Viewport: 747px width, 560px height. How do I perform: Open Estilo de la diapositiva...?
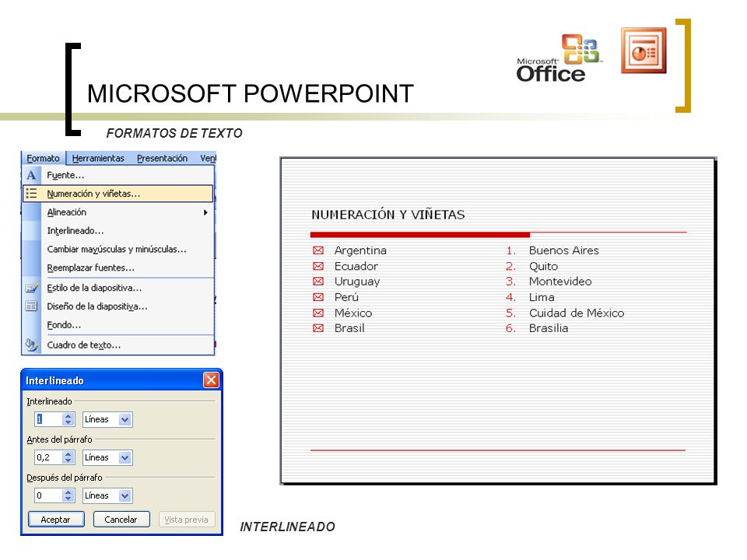[117, 288]
